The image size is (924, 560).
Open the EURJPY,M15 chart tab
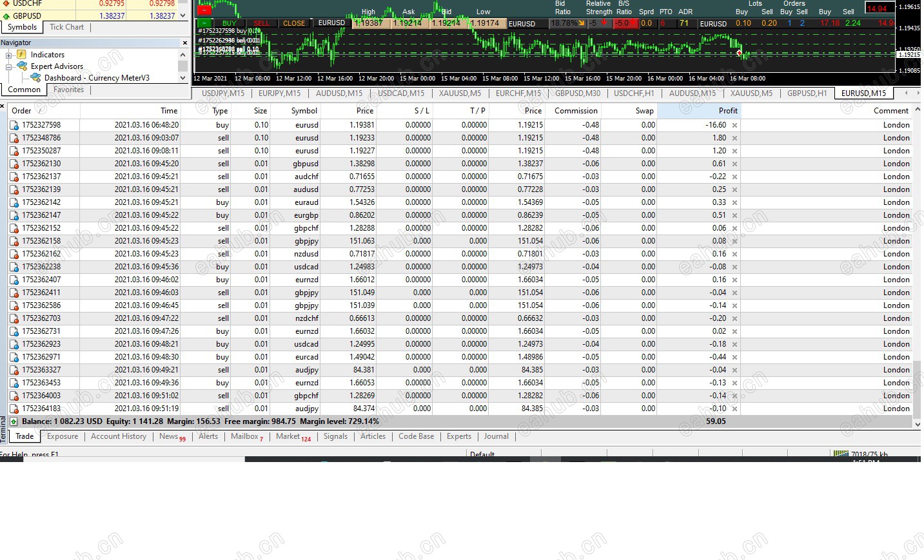(279, 93)
